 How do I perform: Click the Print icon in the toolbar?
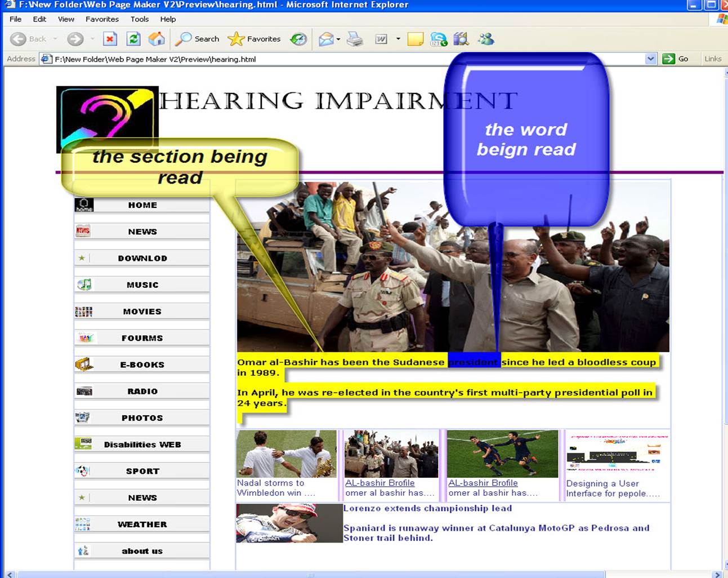355,39
